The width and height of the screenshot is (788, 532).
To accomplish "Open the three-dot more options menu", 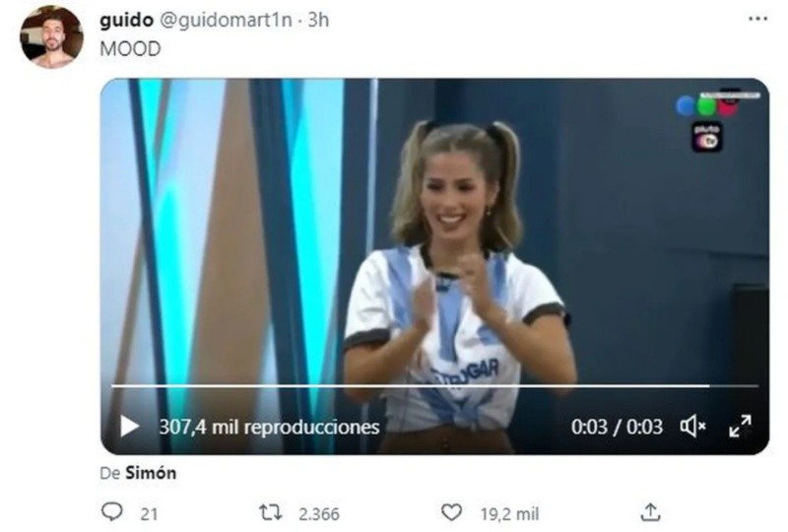I will coord(757,19).
